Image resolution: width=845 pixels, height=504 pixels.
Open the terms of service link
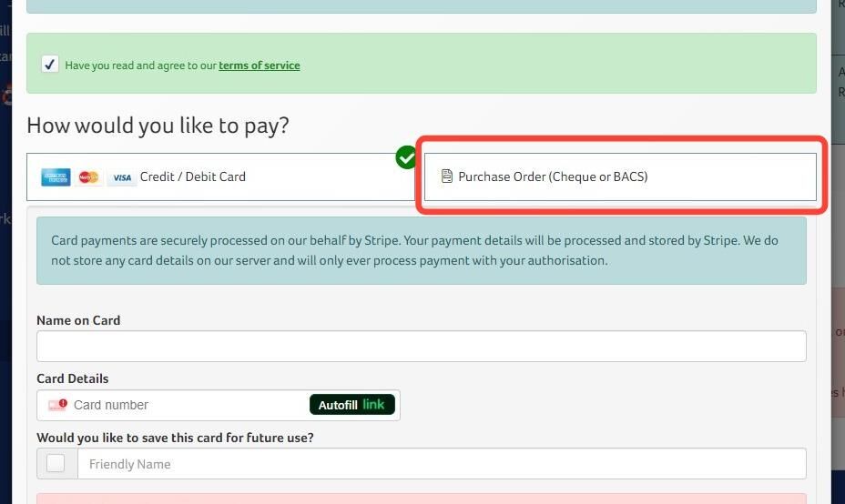click(x=260, y=66)
